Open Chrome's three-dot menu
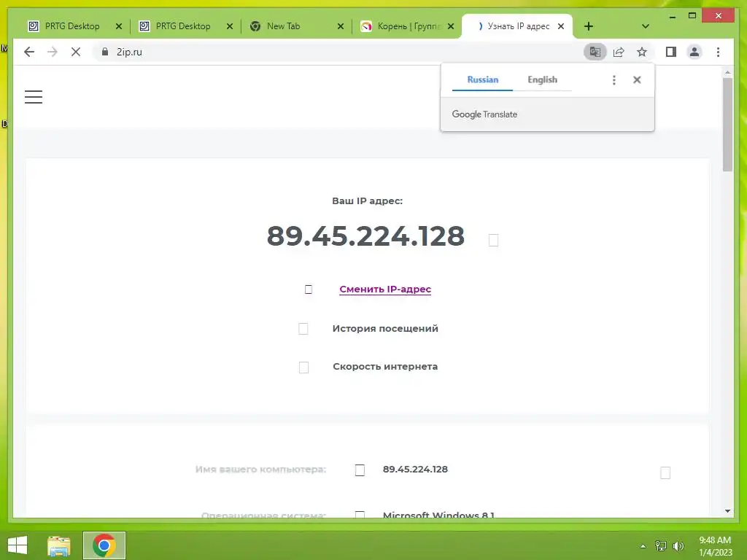The image size is (747, 560). tap(718, 52)
